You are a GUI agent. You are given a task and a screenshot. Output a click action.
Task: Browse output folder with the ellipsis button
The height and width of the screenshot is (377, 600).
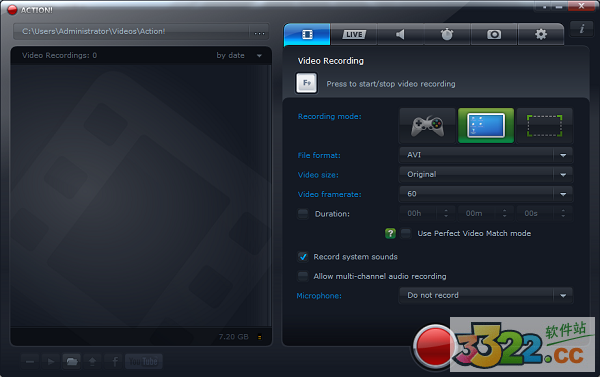(259, 32)
